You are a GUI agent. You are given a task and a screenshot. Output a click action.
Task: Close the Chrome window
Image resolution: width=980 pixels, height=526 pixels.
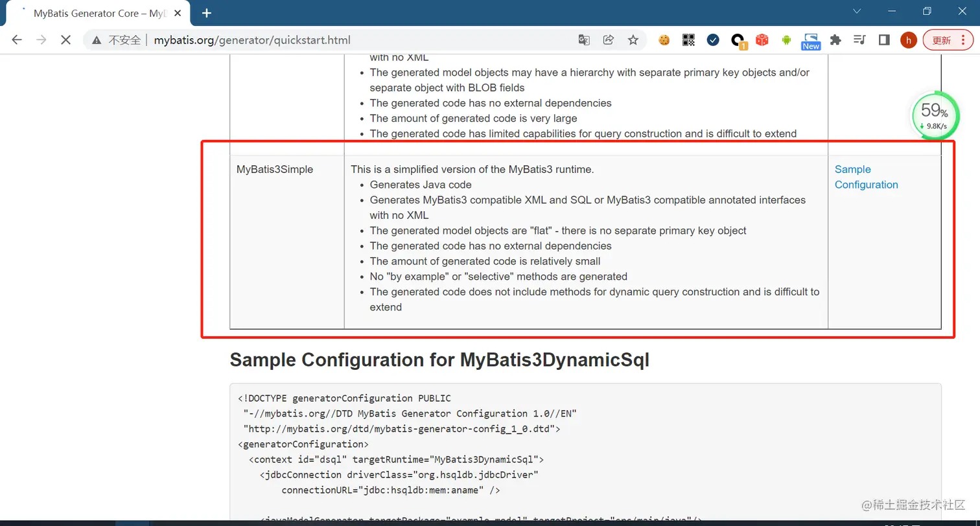point(962,11)
